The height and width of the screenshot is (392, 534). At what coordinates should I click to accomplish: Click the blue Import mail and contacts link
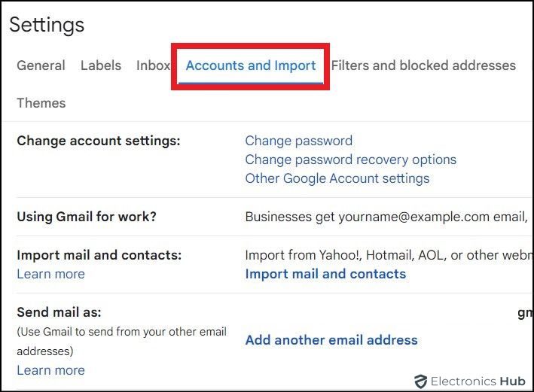click(325, 274)
